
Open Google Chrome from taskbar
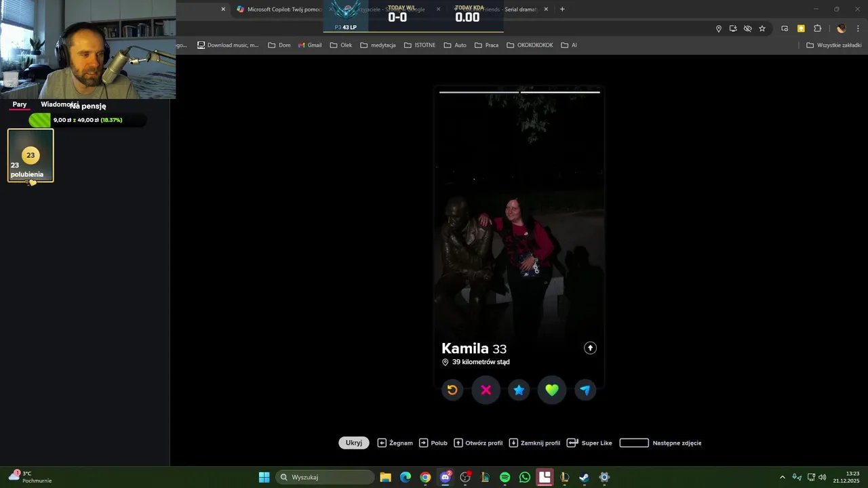(425, 477)
